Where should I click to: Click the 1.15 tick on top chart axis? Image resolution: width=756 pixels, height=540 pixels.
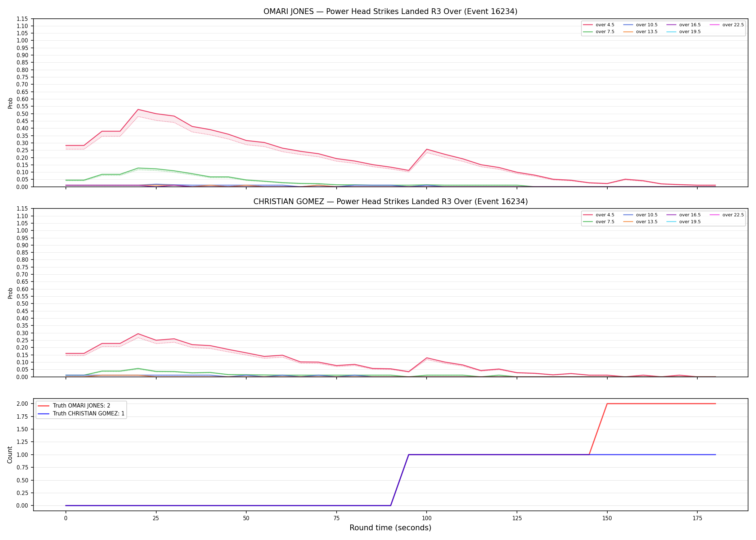click(22, 19)
